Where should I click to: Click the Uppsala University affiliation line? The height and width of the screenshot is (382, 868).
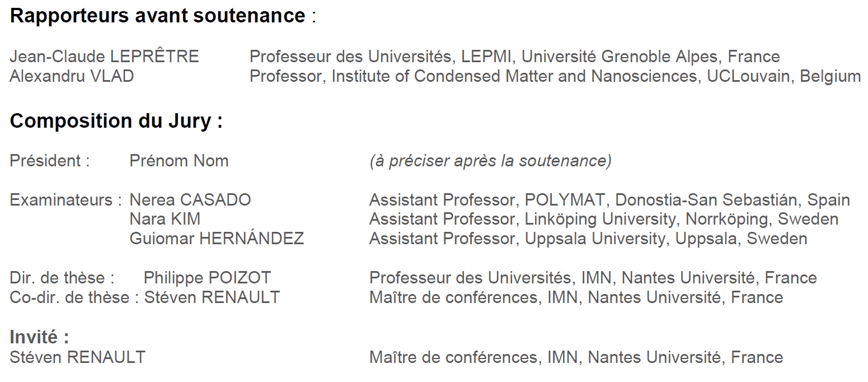(588, 239)
